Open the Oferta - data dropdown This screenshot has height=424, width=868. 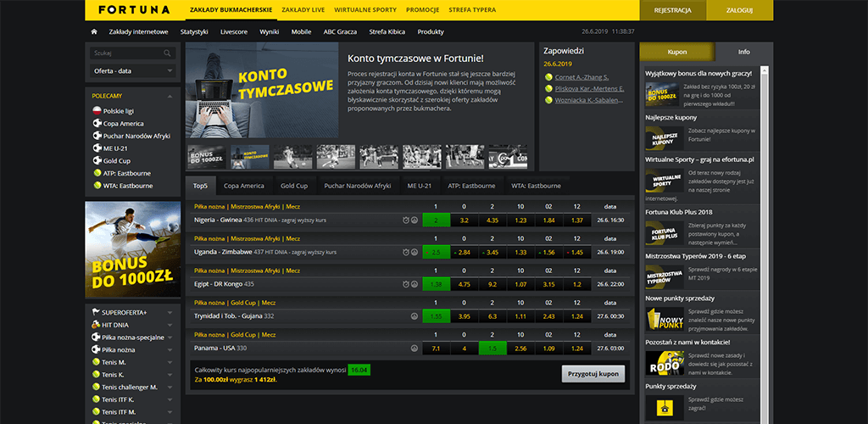pyautogui.click(x=132, y=70)
